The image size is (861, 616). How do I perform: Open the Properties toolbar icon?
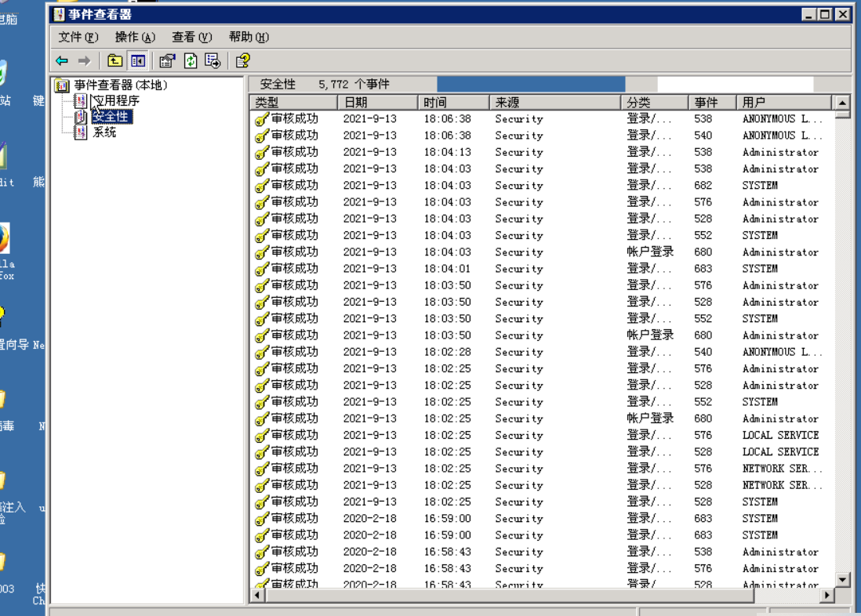pyautogui.click(x=167, y=60)
